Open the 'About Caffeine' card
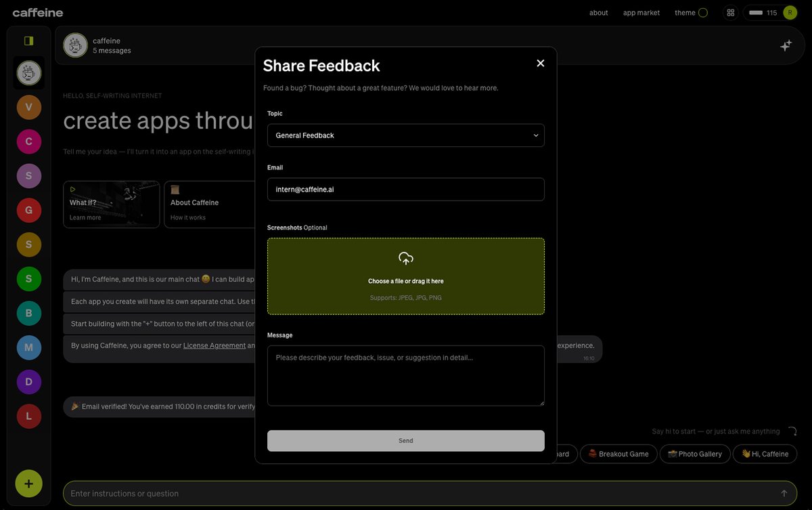Viewport: 812px width, 510px height. coord(210,205)
